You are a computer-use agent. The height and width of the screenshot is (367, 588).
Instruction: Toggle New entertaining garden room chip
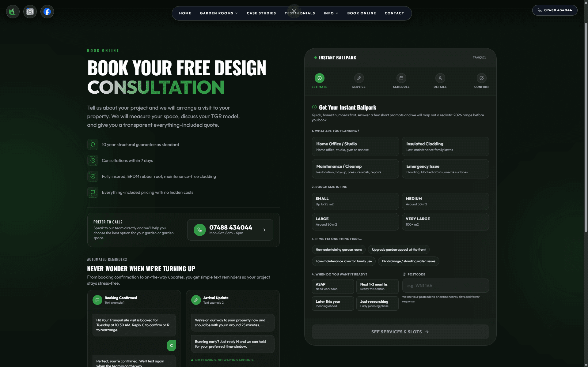[339, 249]
